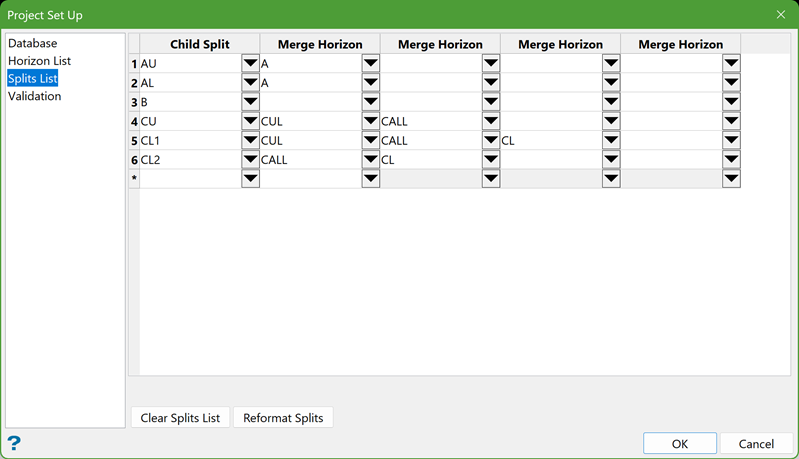The image size is (799, 459).
Task: Confirm the dialog with OK
Action: click(x=680, y=443)
